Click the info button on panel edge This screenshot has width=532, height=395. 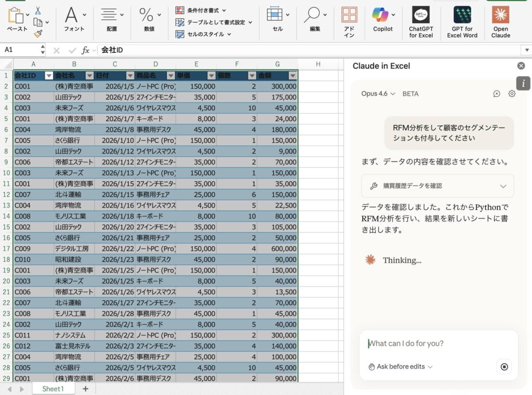(523, 83)
